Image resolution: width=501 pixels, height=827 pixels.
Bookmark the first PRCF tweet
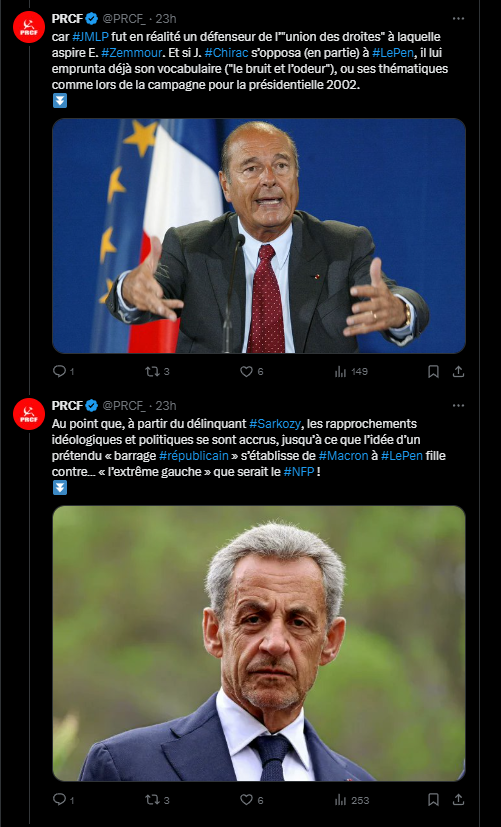coord(433,371)
